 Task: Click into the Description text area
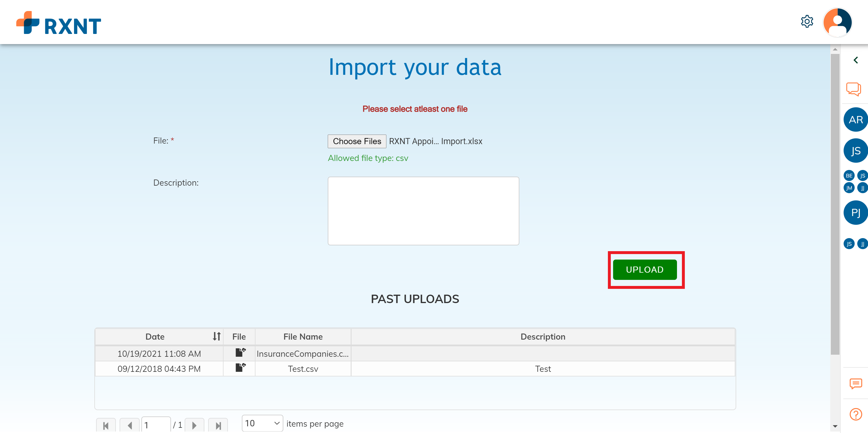423,211
